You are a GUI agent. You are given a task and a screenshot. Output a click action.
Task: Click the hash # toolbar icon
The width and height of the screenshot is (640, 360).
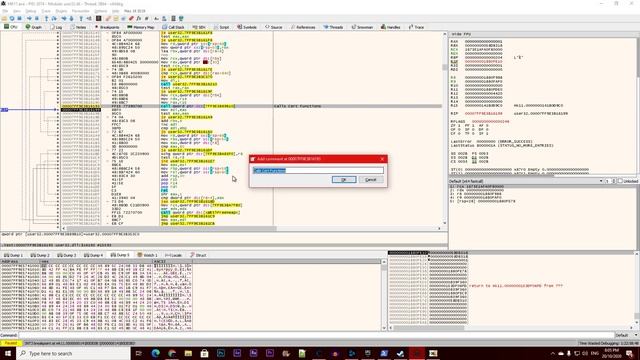click(147, 18)
